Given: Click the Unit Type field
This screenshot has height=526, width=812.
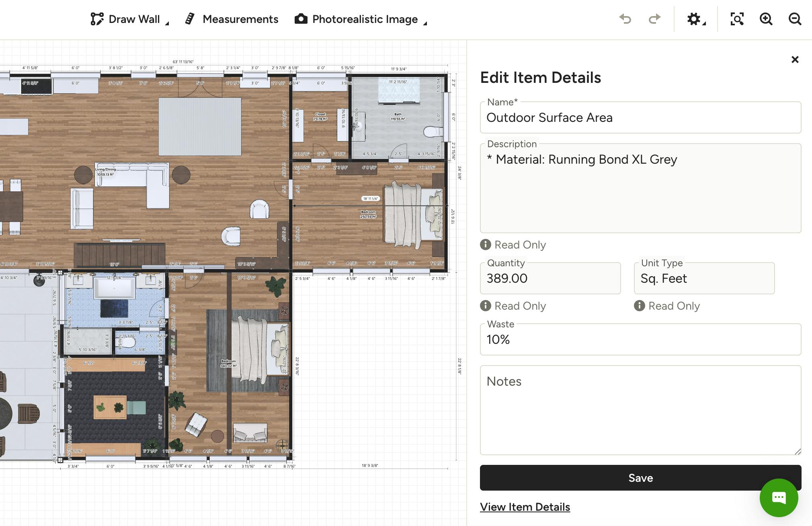Looking at the screenshot, I should [704, 278].
